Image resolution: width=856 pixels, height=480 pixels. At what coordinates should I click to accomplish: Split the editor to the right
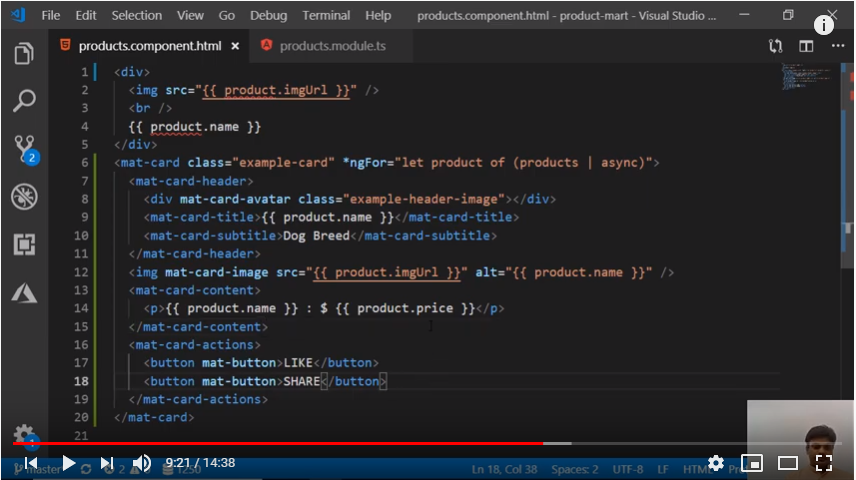pos(806,46)
